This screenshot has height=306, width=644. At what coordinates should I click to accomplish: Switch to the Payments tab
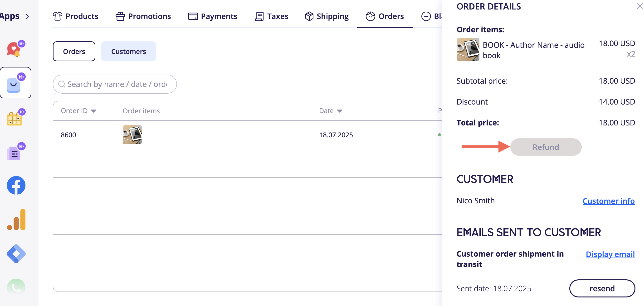(213, 16)
